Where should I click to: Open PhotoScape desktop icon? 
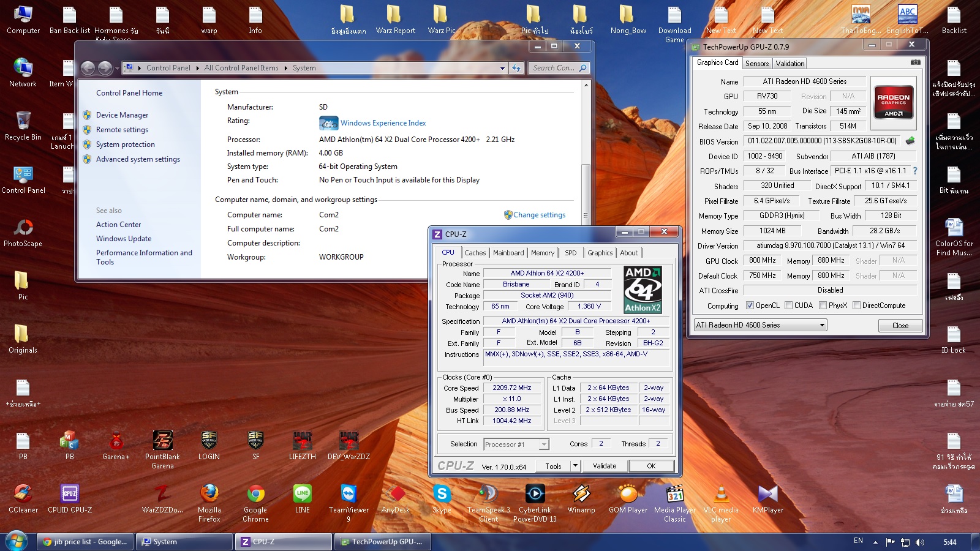23,228
